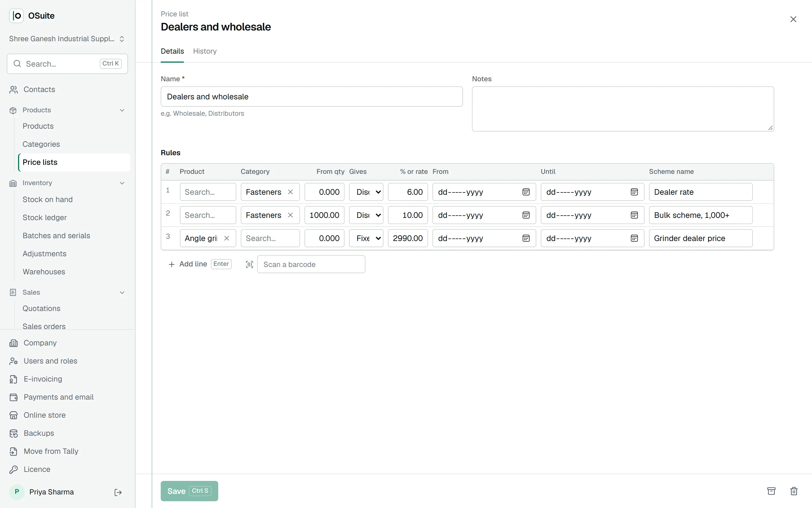
Task: Click into the Notes text area
Action: [x=623, y=109]
